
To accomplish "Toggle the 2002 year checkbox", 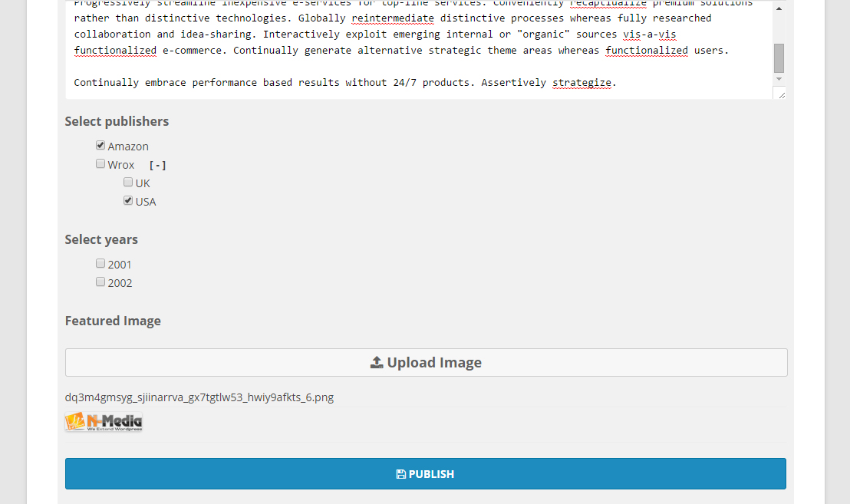I will click(x=100, y=282).
